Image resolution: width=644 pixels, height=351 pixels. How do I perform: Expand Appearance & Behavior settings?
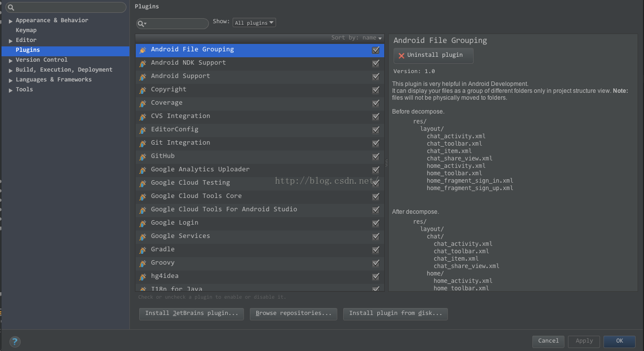pyautogui.click(x=11, y=21)
